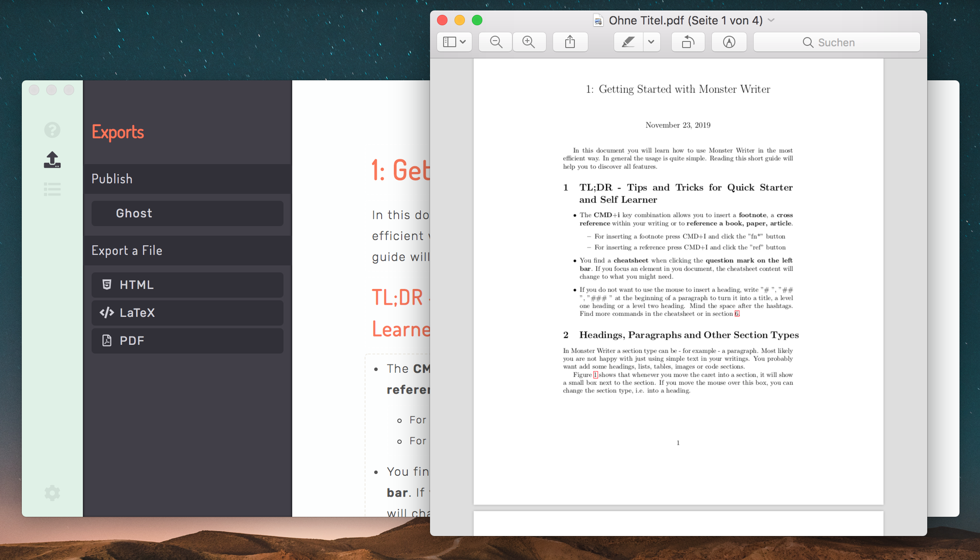Minimize the Preview window with yellow button

tap(460, 20)
